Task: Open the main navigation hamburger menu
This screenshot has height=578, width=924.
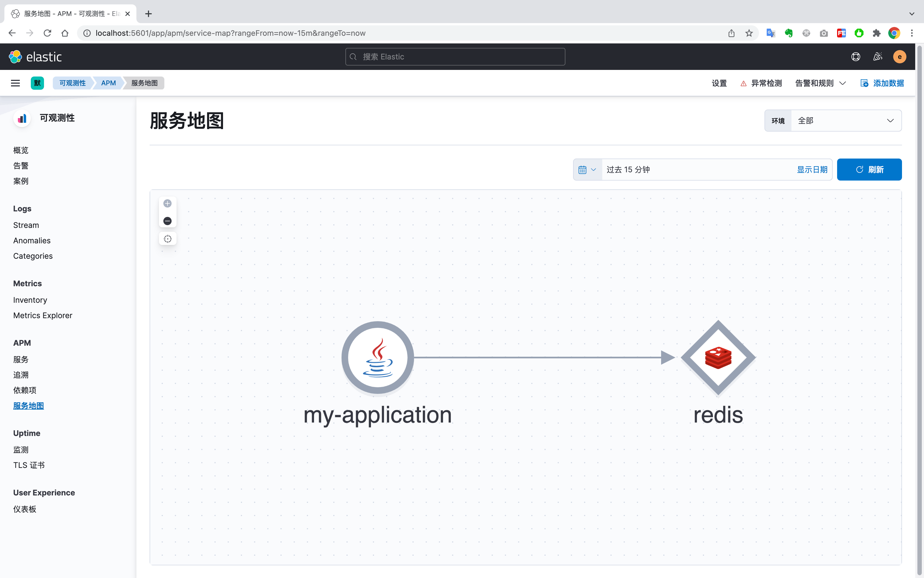Action: point(15,83)
